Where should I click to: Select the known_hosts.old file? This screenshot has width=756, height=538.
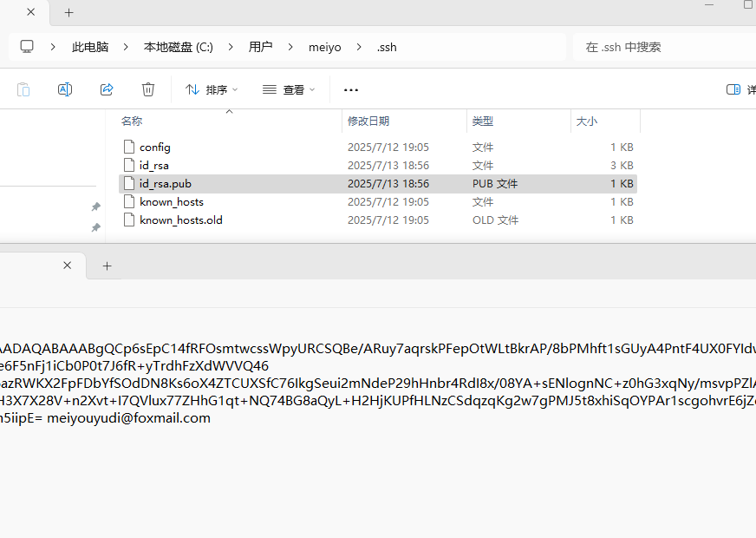378,220
